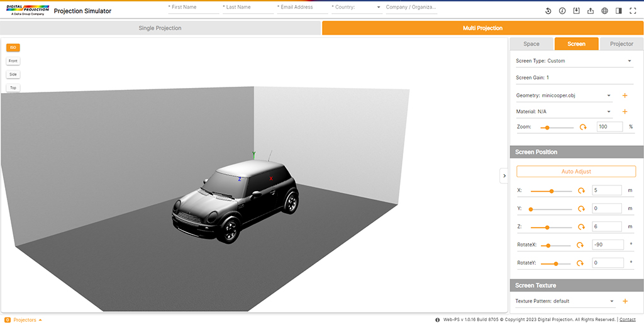Add geometry with the orange plus icon
644x325 pixels.
tap(625, 96)
